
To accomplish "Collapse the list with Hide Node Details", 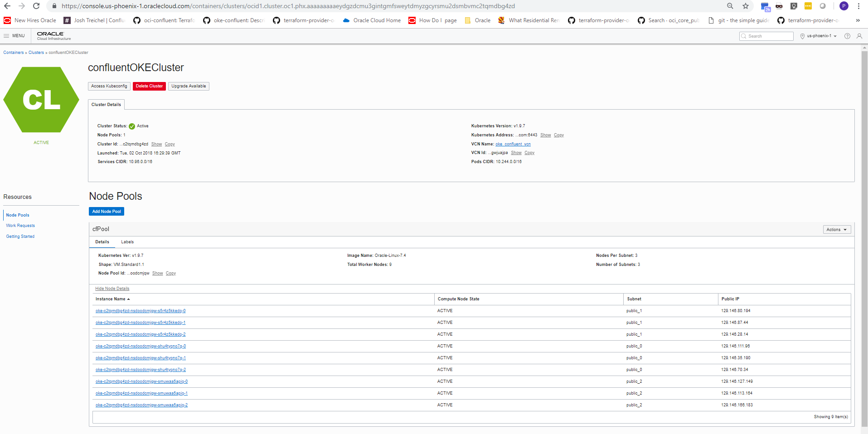I will point(112,289).
